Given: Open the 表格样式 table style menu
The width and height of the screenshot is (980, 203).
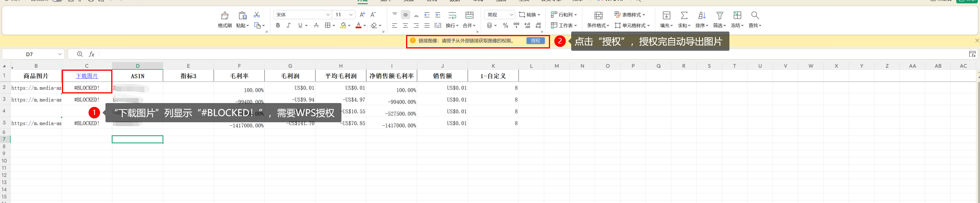Looking at the screenshot, I should coord(630,15).
